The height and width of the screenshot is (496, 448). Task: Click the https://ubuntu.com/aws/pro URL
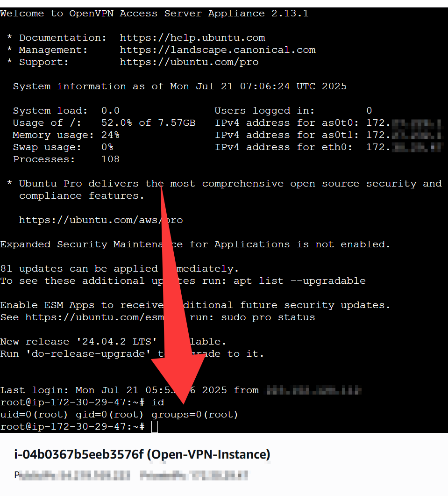pyautogui.click(x=101, y=220)
